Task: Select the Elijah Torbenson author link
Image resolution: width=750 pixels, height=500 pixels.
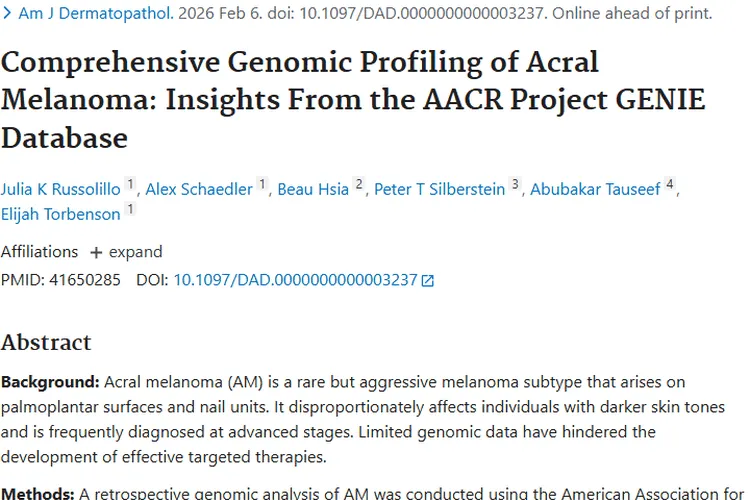Action: [x=61, y=214]
